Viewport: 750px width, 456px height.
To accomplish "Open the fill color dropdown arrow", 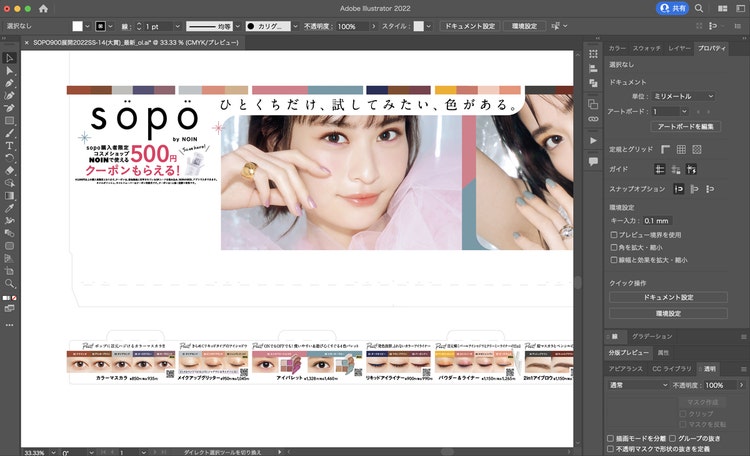I will pos(87,26).
